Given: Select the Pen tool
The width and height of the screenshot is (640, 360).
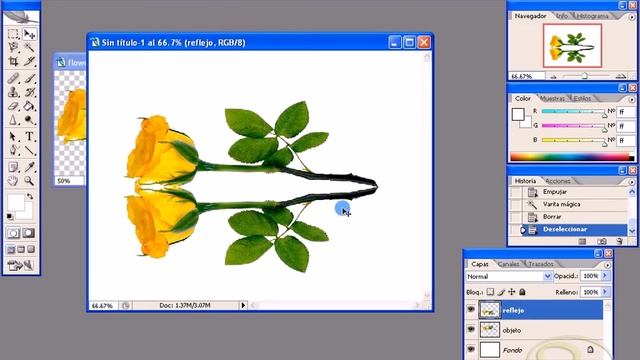Looking at the screenshot, I should click(13, 150).
